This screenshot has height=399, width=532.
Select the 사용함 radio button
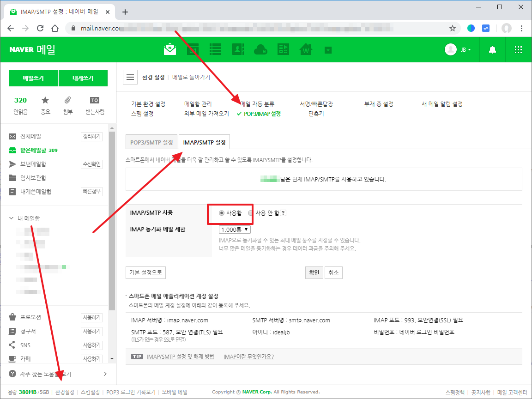tap(222, 213)
